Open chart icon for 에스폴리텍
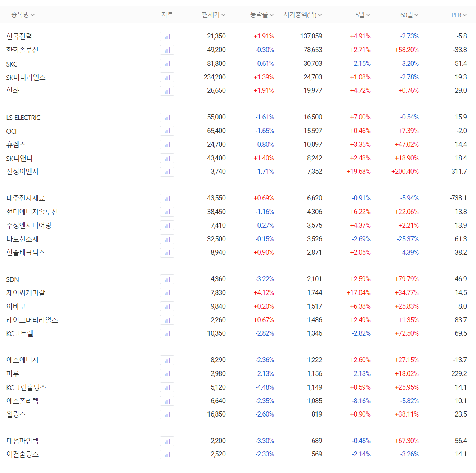Screen dimensions: 476x473 (x=167, y=401)
